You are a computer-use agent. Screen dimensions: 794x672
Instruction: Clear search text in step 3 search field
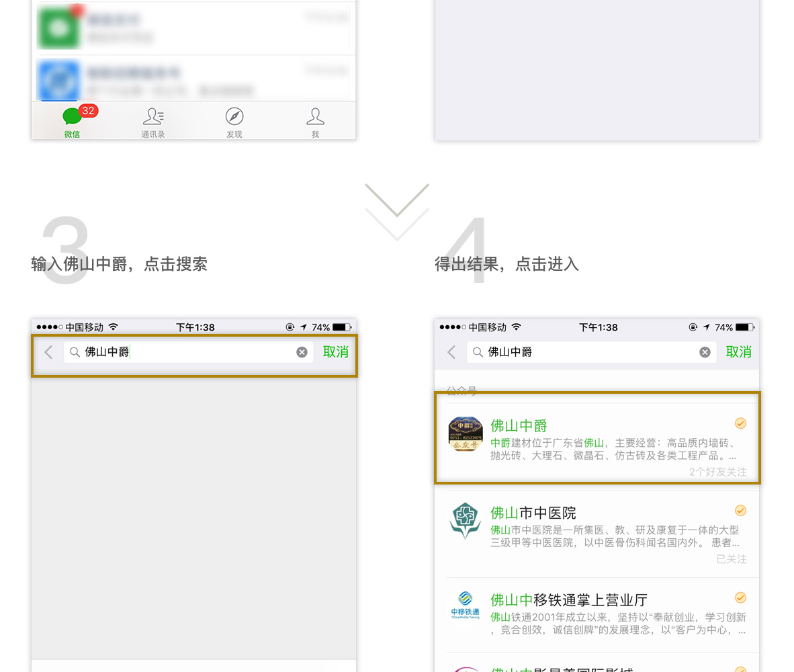tap(302, 352)
